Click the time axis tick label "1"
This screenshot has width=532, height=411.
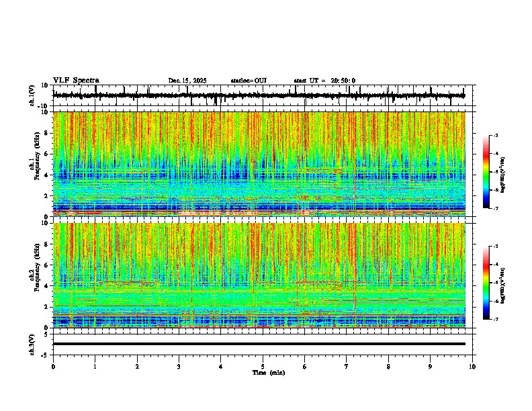[x=95, y=367]
